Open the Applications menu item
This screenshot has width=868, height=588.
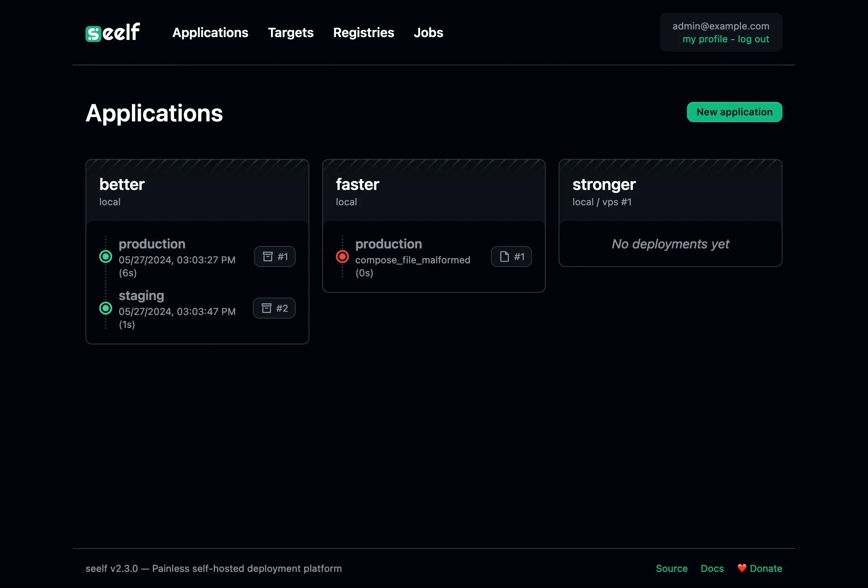[x=210, y=32]
